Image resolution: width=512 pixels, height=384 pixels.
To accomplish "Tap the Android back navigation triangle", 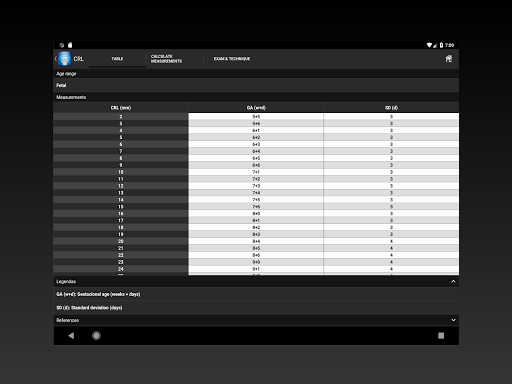I will 71,336.
